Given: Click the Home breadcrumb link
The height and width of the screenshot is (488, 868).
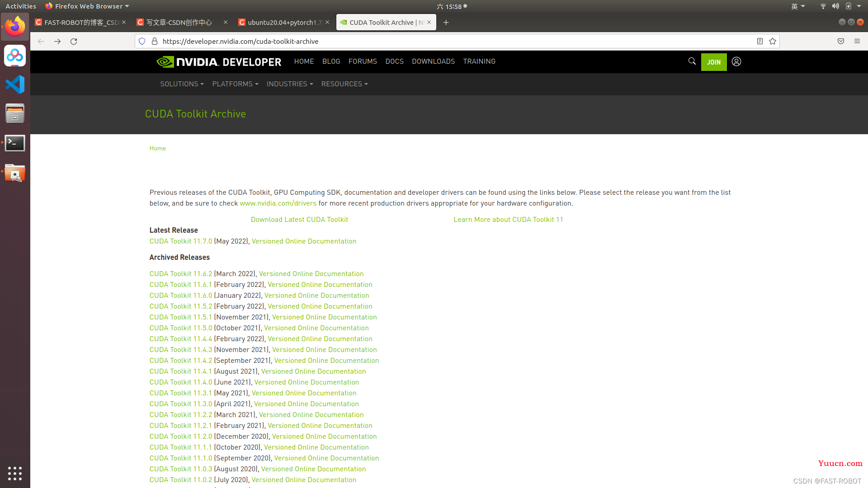Looking at the screenshot, I should point(157,148).
